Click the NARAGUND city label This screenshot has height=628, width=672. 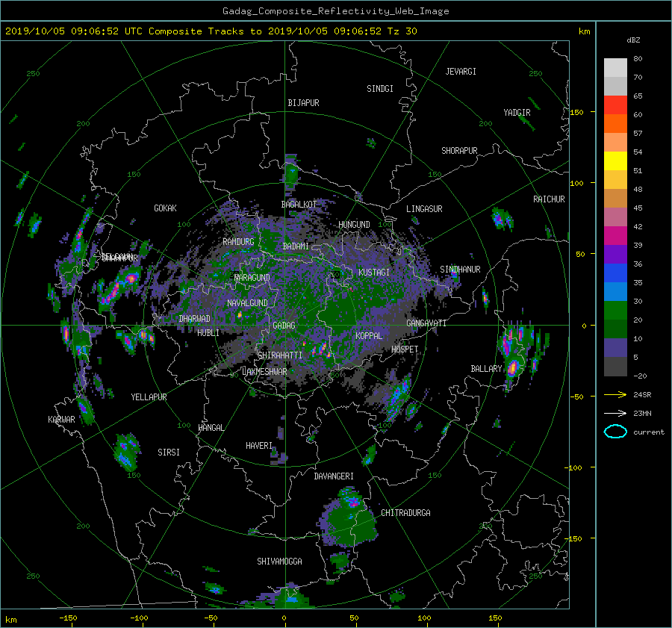[252, 278]
